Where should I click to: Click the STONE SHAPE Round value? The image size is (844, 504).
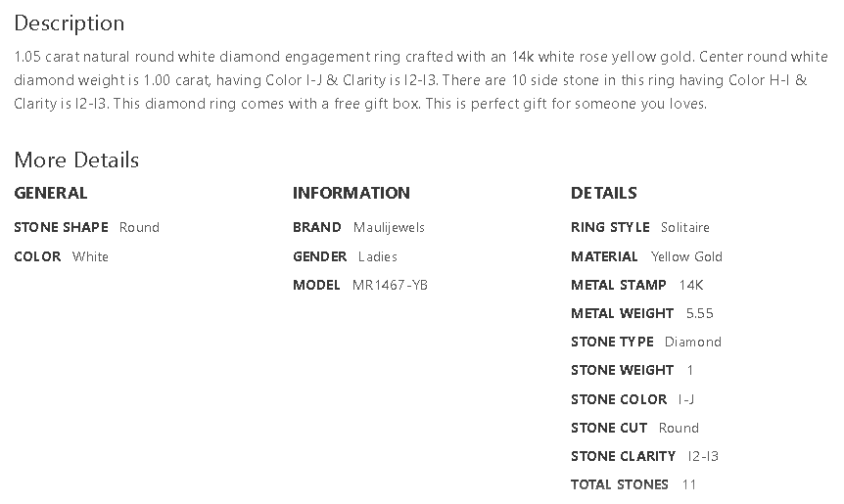point(139,227)
